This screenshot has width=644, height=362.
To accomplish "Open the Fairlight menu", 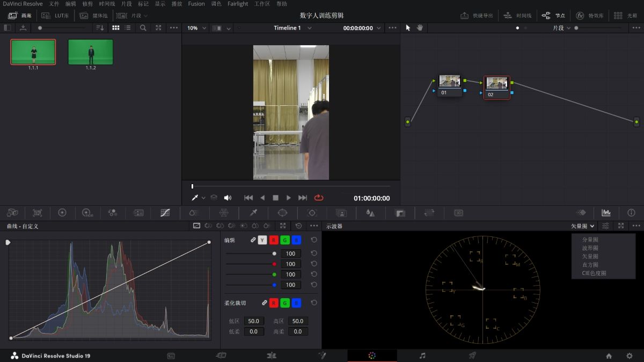I will pyautogui.click(x=237, y=4).
